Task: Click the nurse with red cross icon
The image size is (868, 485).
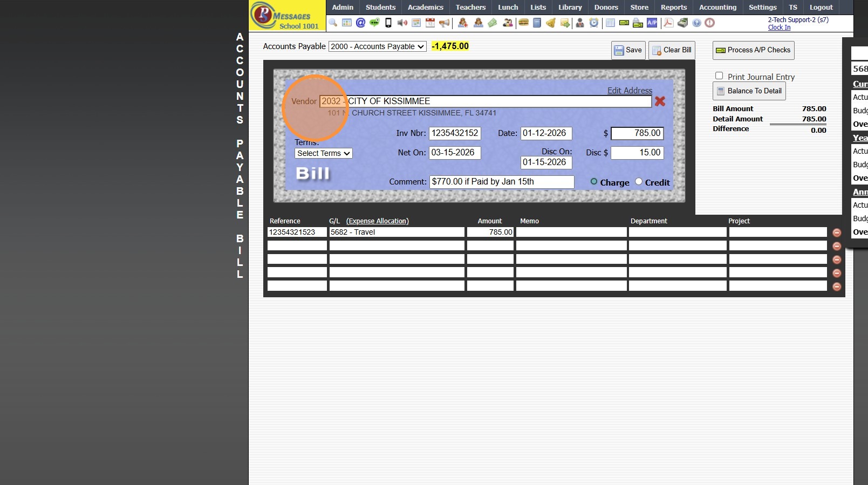Action: (x=463, y=23)
